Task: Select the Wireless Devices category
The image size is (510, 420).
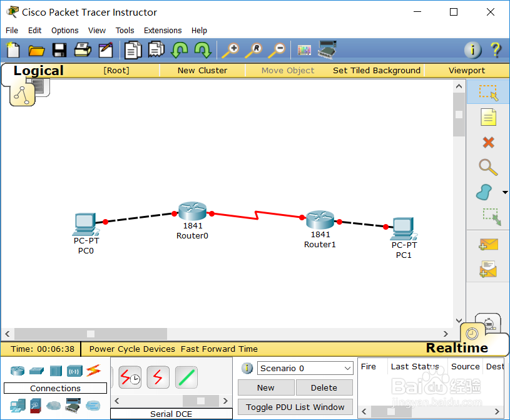Action: click(x=74, y=371)
